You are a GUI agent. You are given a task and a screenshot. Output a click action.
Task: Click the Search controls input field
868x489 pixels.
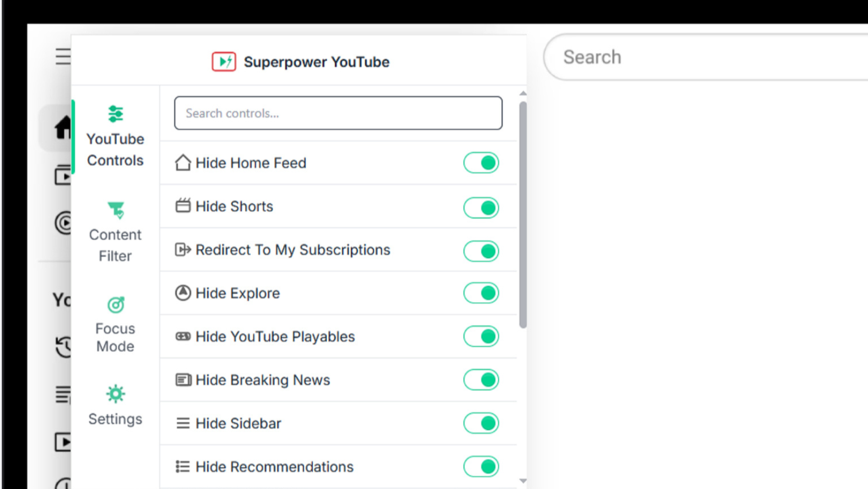(x=338, y=113)
